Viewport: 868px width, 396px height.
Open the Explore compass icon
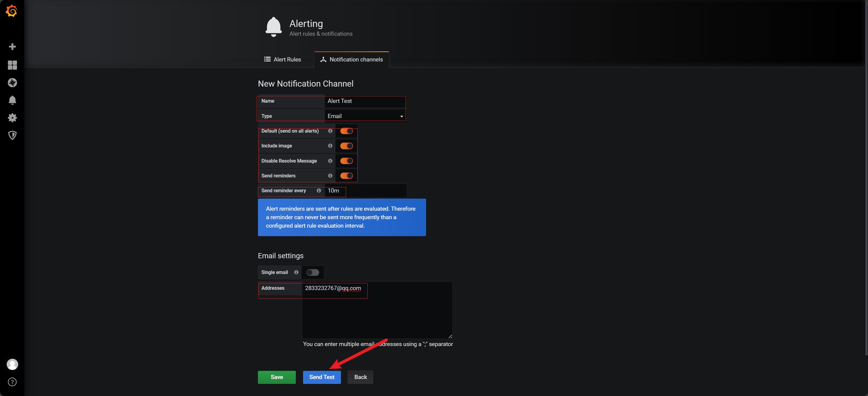tap(12, 82)
